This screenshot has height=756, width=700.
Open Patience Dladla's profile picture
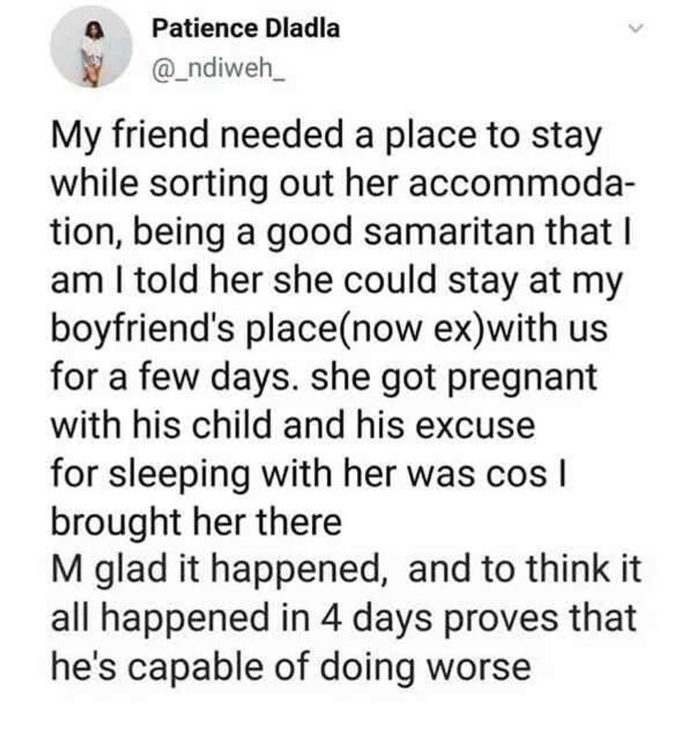[x=91, y=48]
